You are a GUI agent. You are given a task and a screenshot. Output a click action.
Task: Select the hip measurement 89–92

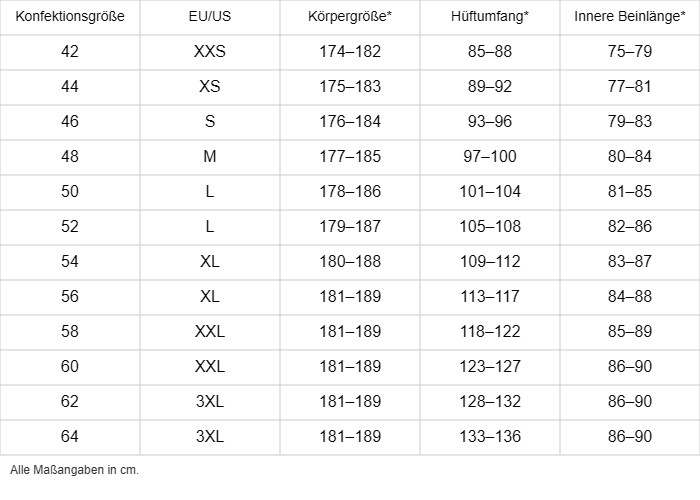490,87
